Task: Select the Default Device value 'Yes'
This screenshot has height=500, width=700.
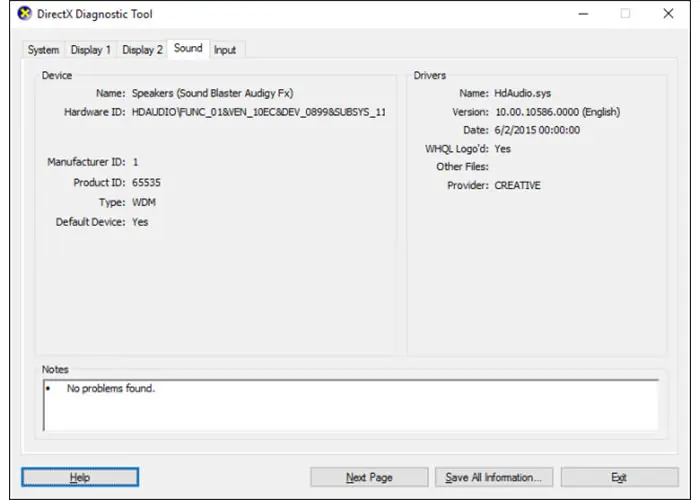Action: pyautogui.click(x=140, y=222)
